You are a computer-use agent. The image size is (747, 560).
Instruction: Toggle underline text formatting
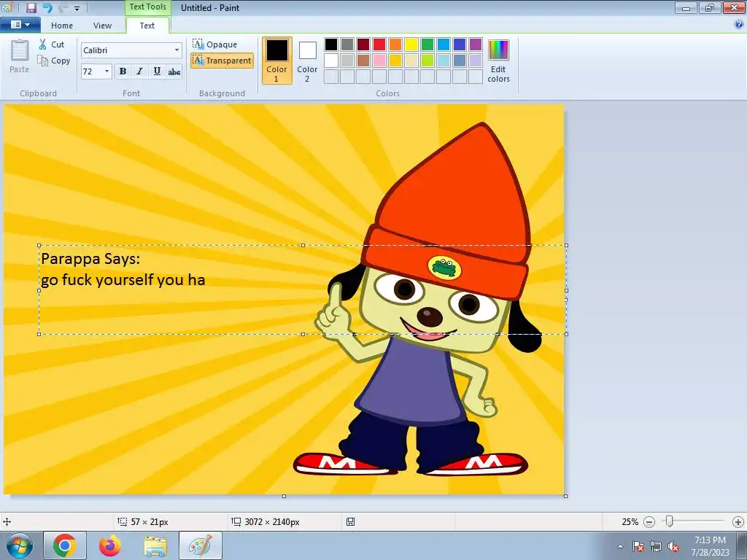coord(157,71)
